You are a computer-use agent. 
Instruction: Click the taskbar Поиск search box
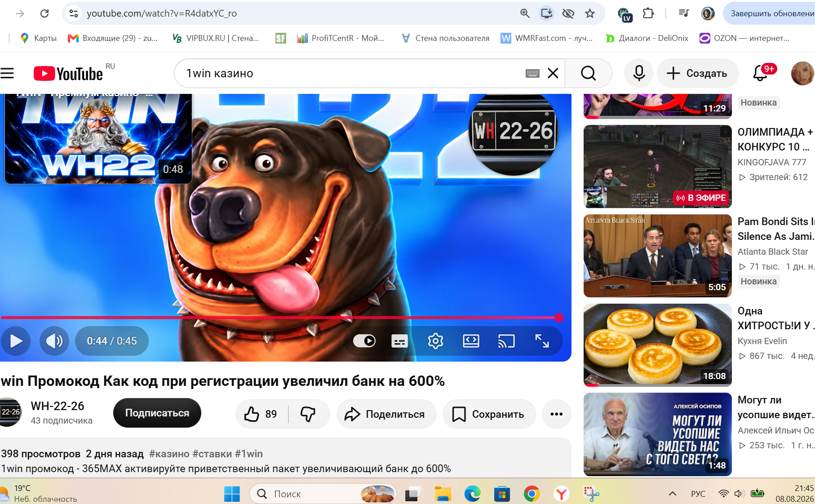coord(323,494)
